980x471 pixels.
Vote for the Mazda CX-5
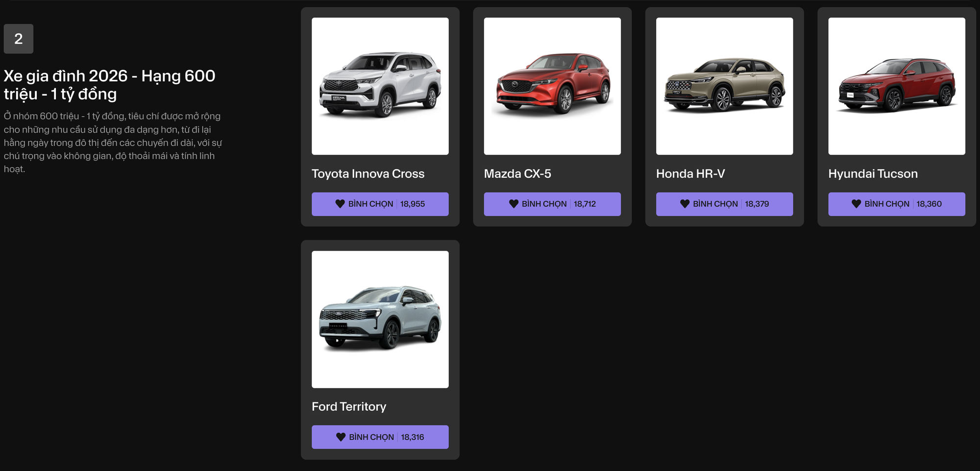tap(552, 204)
